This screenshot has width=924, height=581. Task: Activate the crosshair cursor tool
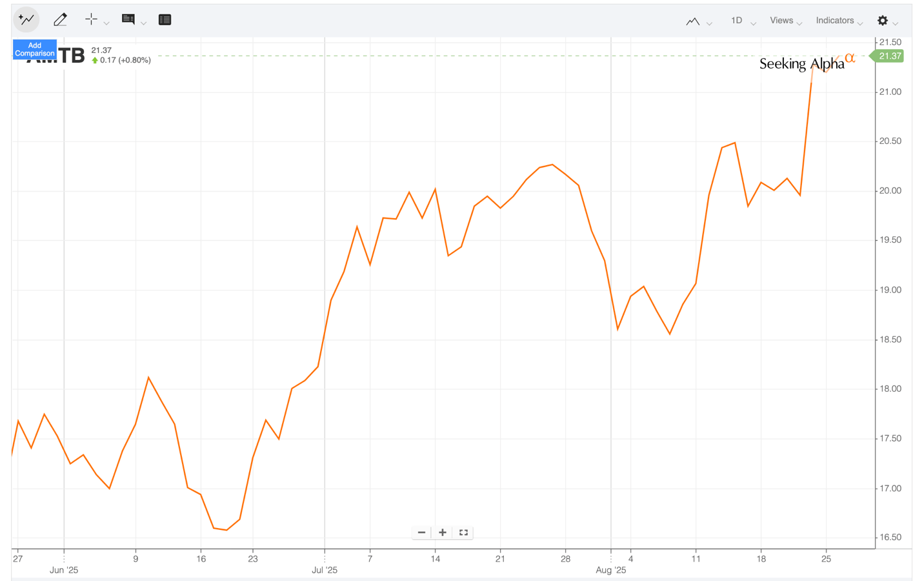(91, 19)
